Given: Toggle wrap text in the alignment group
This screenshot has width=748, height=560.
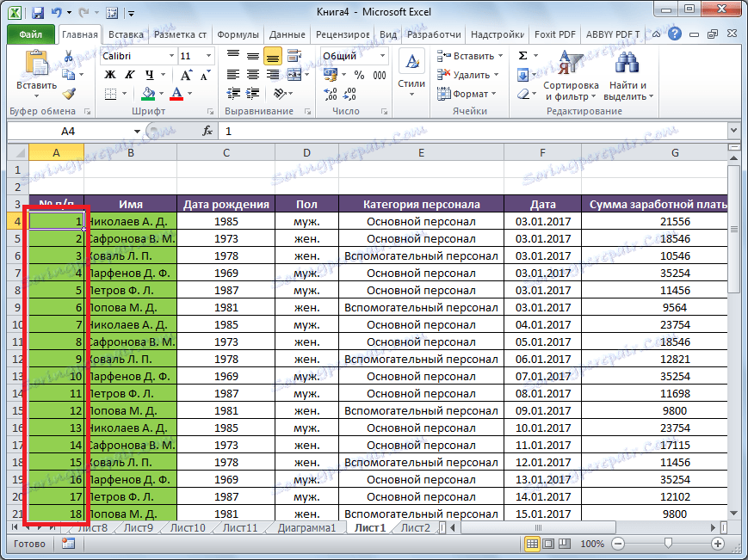Looking at the screenshot, I should tap(294, 53).
